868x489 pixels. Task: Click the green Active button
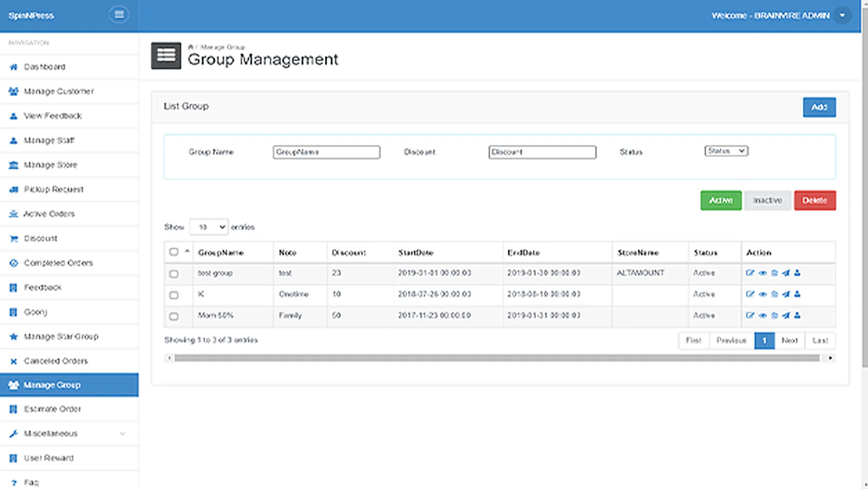pos(721,200)
